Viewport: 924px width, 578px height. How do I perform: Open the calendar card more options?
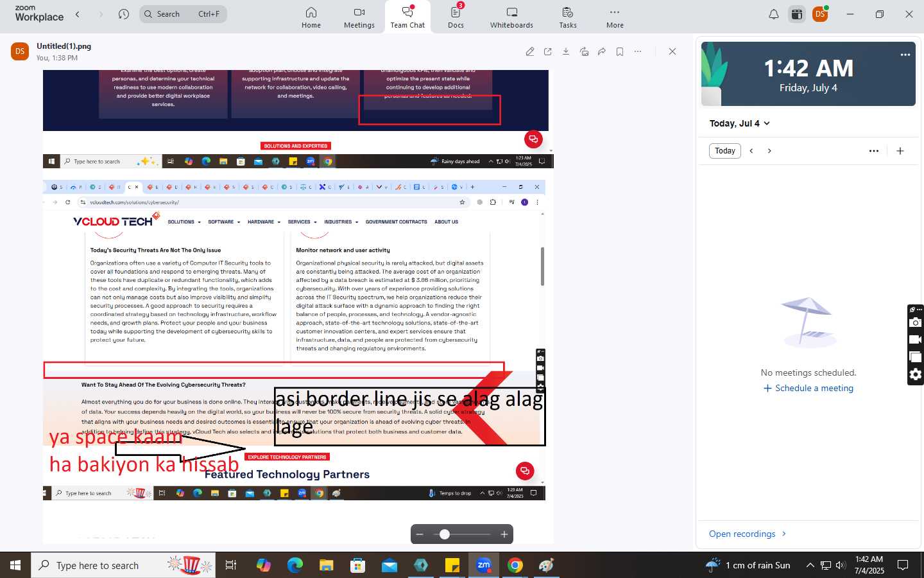905,55
